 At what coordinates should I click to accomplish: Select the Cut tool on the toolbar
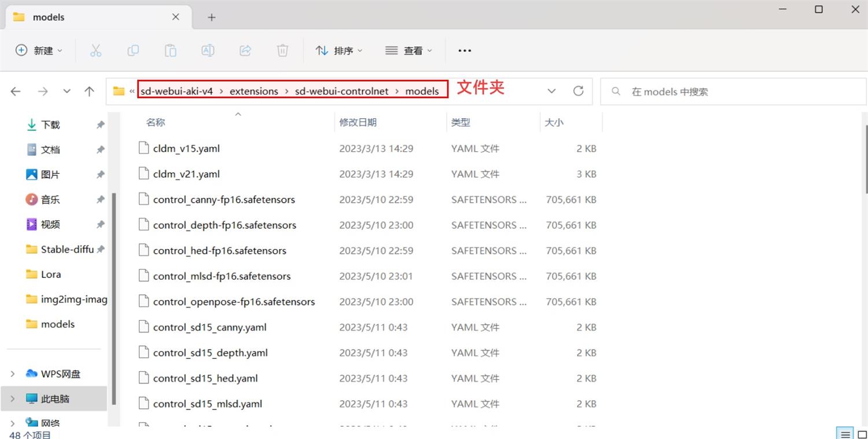click(x=95, y=50)
